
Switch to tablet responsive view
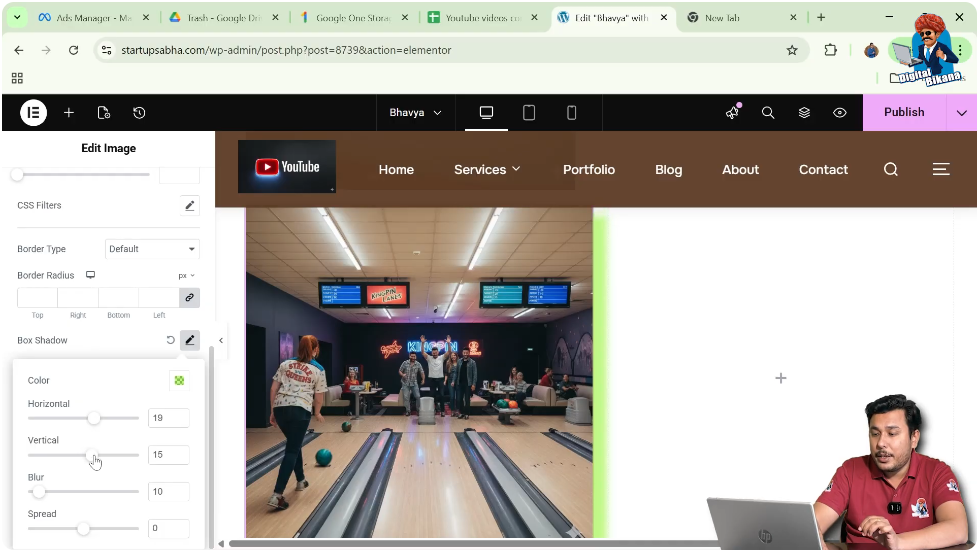point(529,113)
